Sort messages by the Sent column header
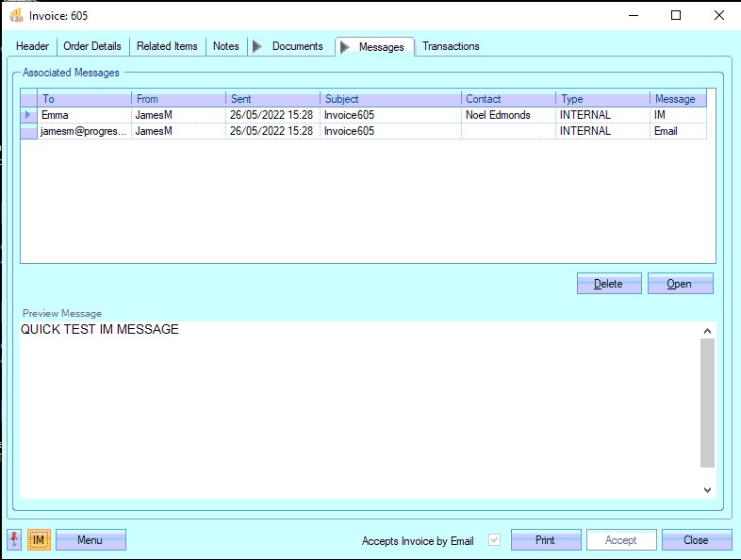Image resolution: width=741 pixels, height=560 pixels. click(272, 99)
